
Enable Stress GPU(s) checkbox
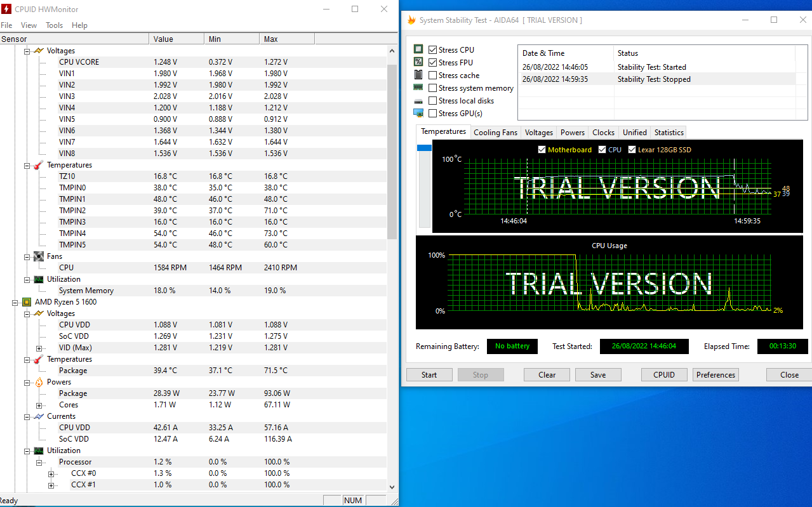[x=432, y=113]
